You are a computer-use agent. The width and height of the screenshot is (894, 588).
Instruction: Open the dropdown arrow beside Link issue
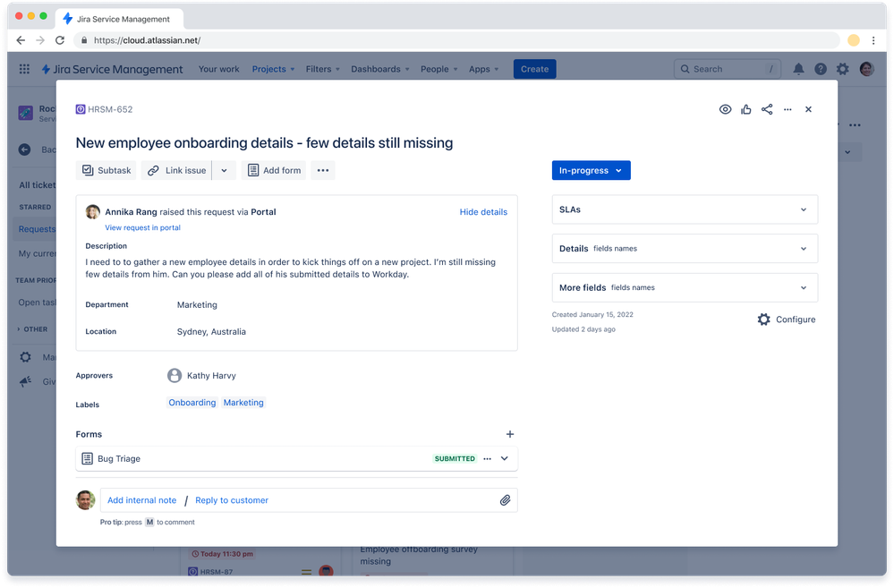tap(224, 171)
